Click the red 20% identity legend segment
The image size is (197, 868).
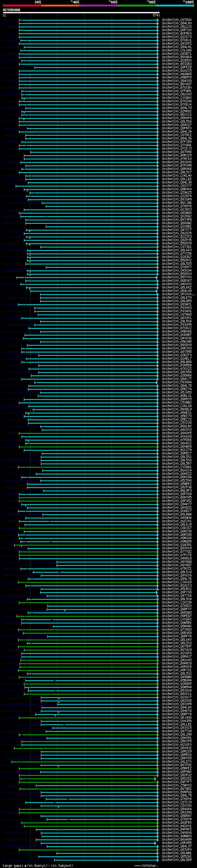pyautogui.click(x=22, y=6)
